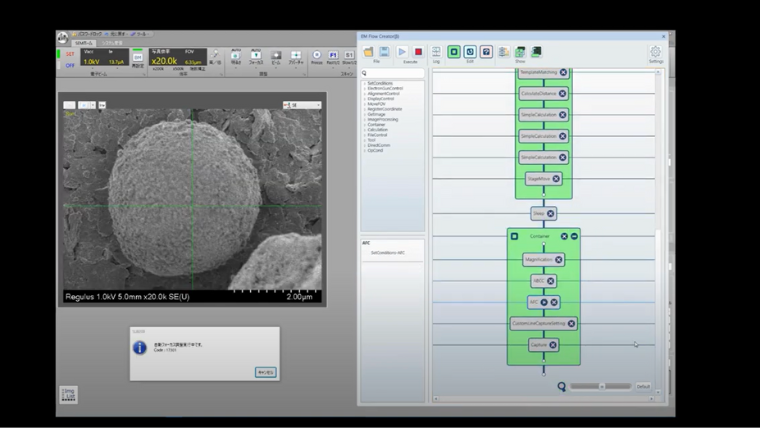Toggle Freeze scan
The height and width of the screenshot is (428, 760).
317,57
